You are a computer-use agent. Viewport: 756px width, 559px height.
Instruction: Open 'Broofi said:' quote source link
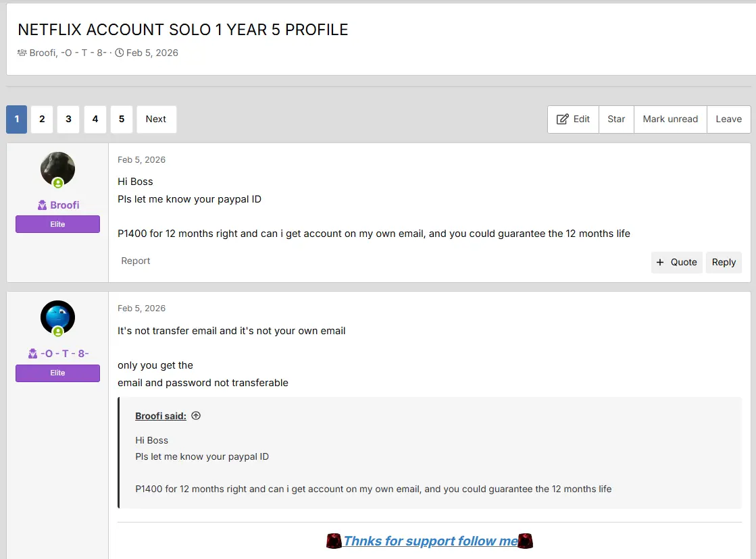[x=161, y=416]
